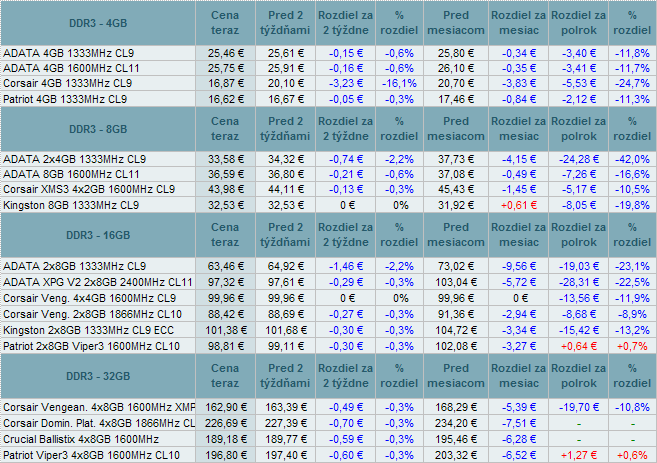Click the 33,58 € current price cell
The width and height of the screenshot is (657, 463).
tap(226, 159)
